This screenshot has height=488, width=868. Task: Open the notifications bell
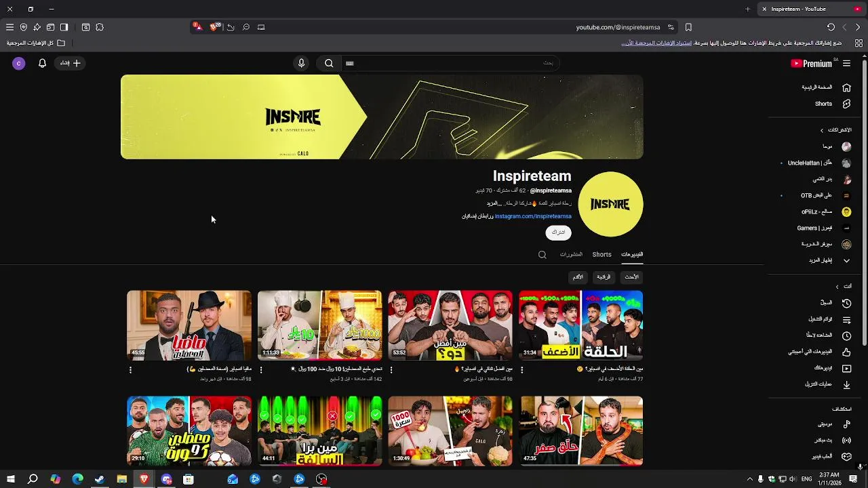click(x=42, y=63)
